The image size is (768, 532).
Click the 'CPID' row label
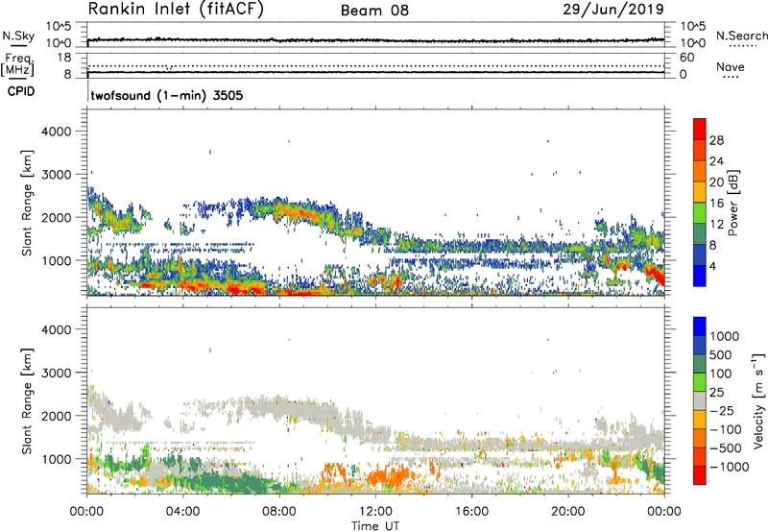21,91
